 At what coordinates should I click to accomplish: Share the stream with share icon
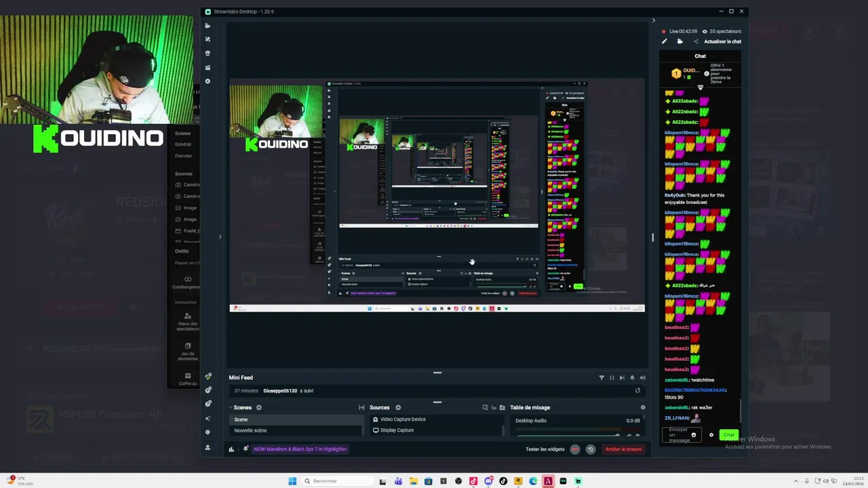[x=696, y=41]
